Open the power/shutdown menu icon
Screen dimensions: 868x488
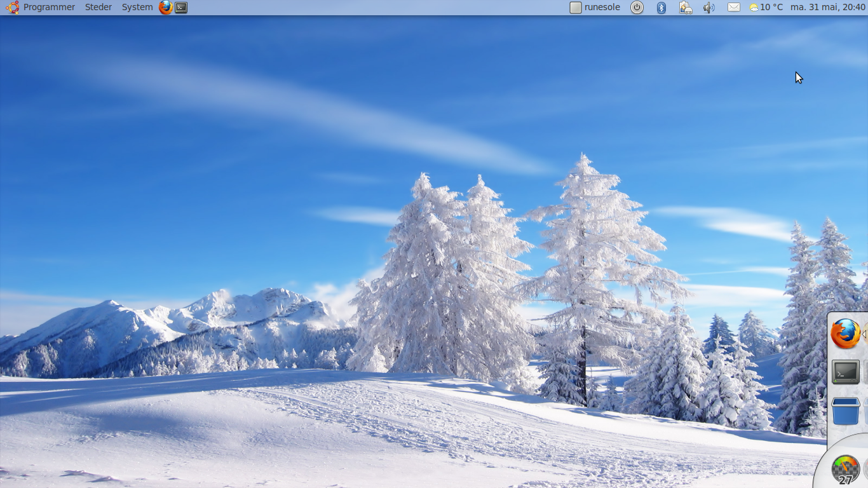click(637, 8)
